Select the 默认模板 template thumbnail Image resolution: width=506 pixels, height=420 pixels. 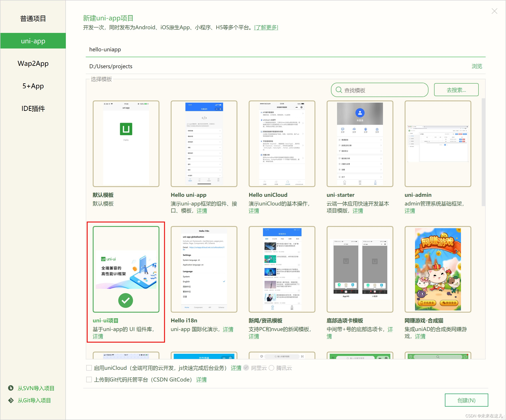pyautogui.click(x=126, y=144)
